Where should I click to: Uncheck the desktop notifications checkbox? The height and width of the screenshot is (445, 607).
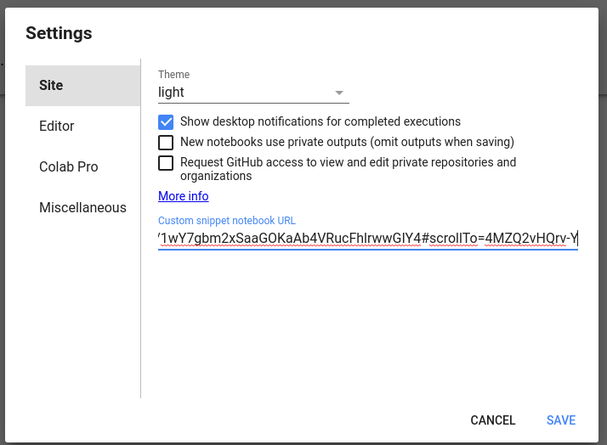pyautogui.click(x=166, y=122)
